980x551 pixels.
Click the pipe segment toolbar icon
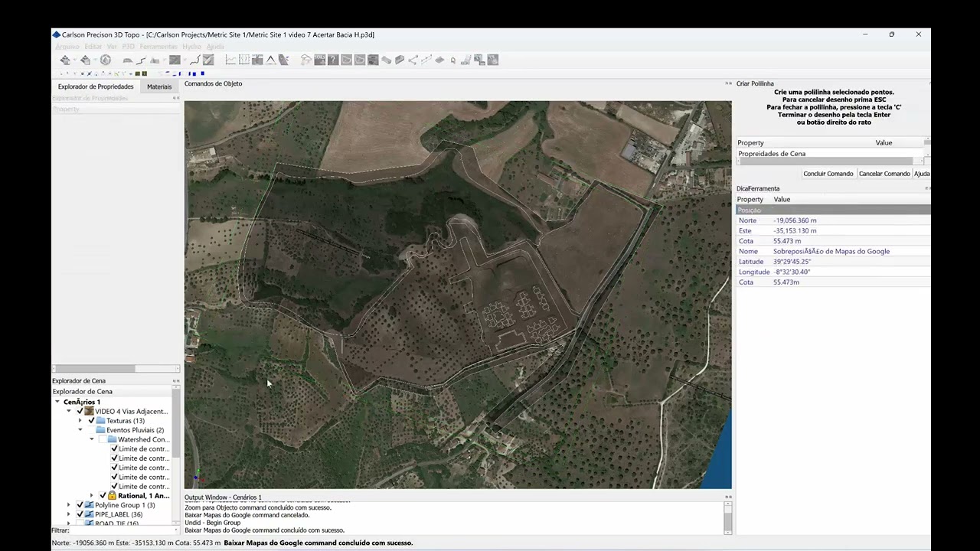387,60
